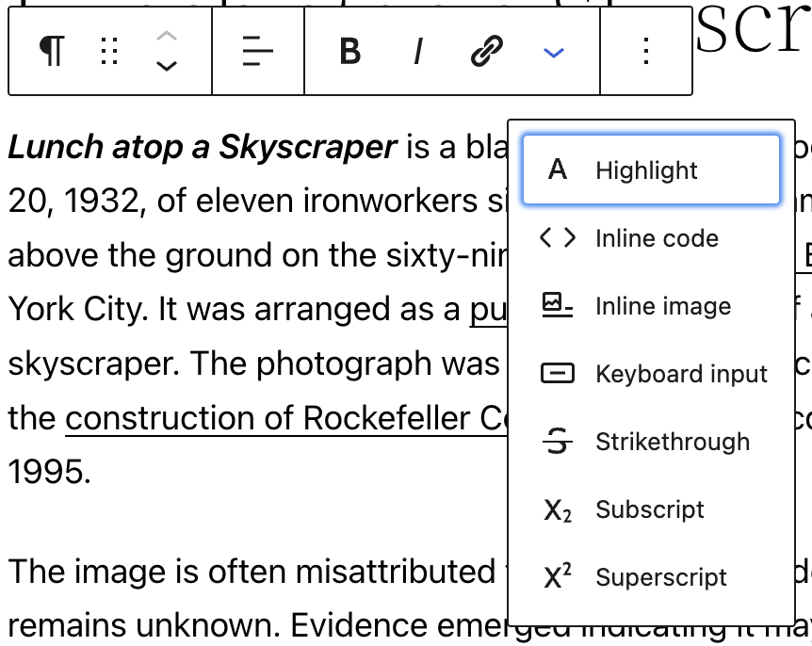This screenshot has width=812, height=646.
Task: Click the Inline code angle-brackets icon
Action: click(558, 237)
